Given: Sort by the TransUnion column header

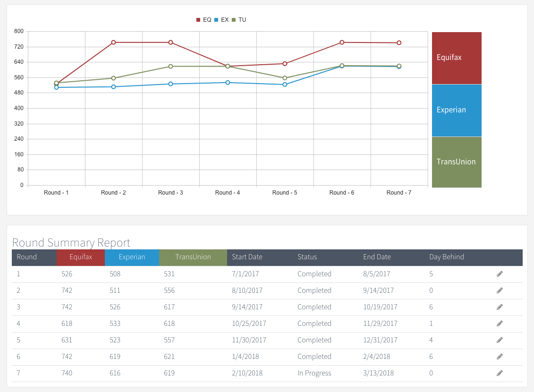Looking at the screenshot, I should [193, 257].
